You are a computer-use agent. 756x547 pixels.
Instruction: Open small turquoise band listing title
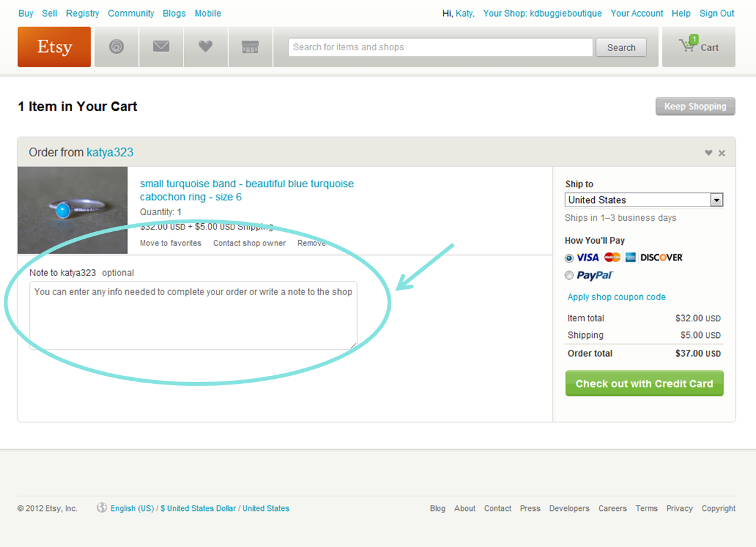(247, 190)
